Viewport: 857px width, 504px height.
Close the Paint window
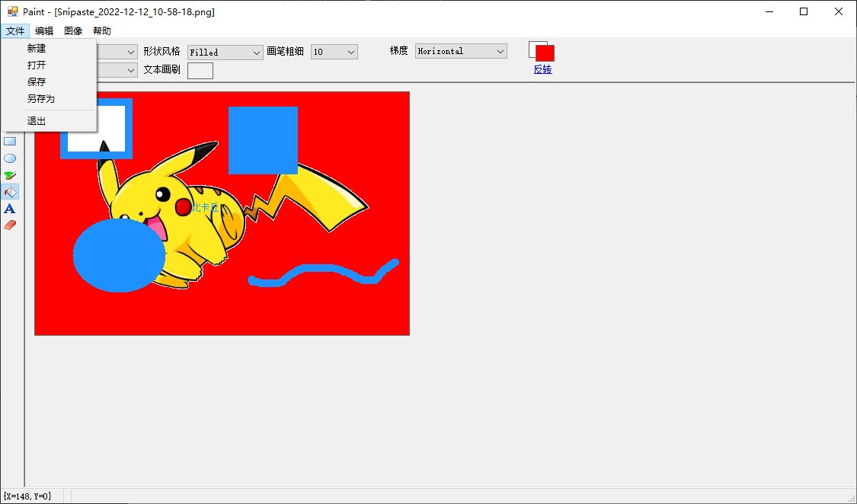click(839, 11)
